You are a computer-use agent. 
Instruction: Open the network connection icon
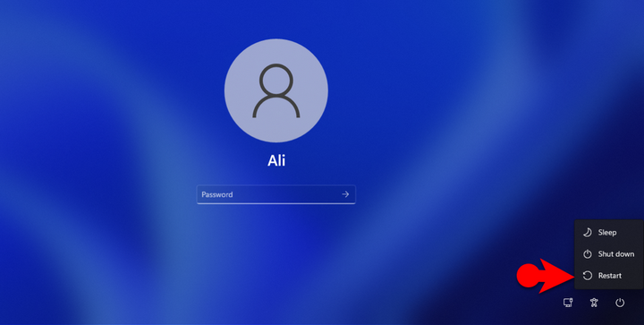tap(568, 303)
